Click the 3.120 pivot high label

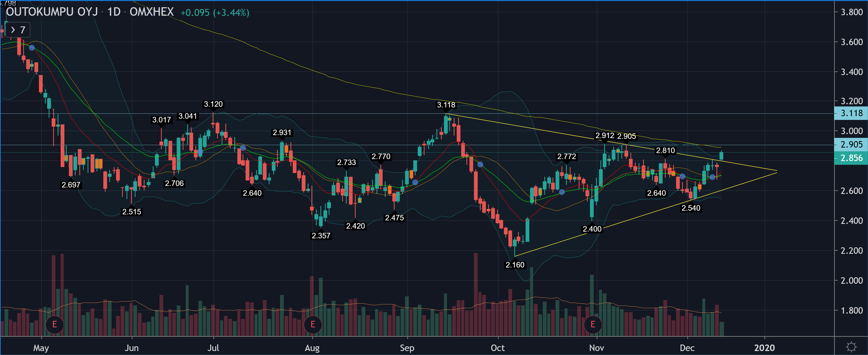click(x=213, y=104)
